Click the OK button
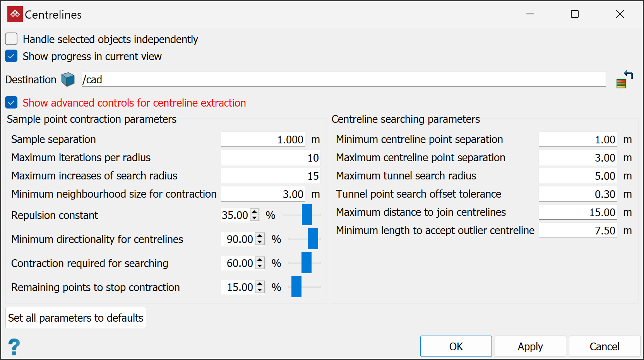 pos(456,346)
